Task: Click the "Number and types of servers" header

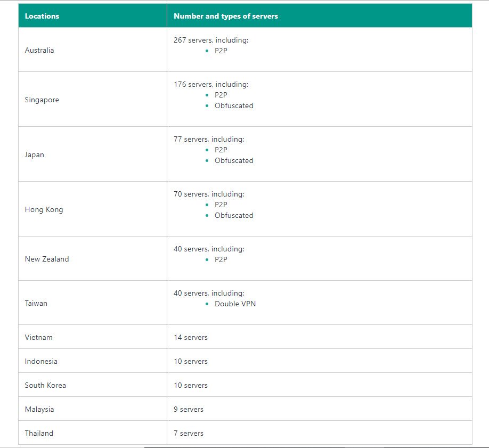Action: coord(226,16)
